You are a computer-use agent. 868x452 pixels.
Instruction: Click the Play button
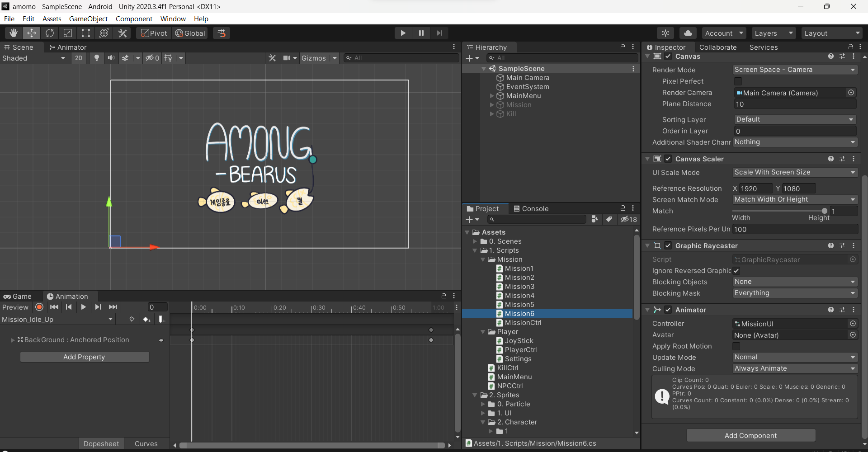pos(403,33)
